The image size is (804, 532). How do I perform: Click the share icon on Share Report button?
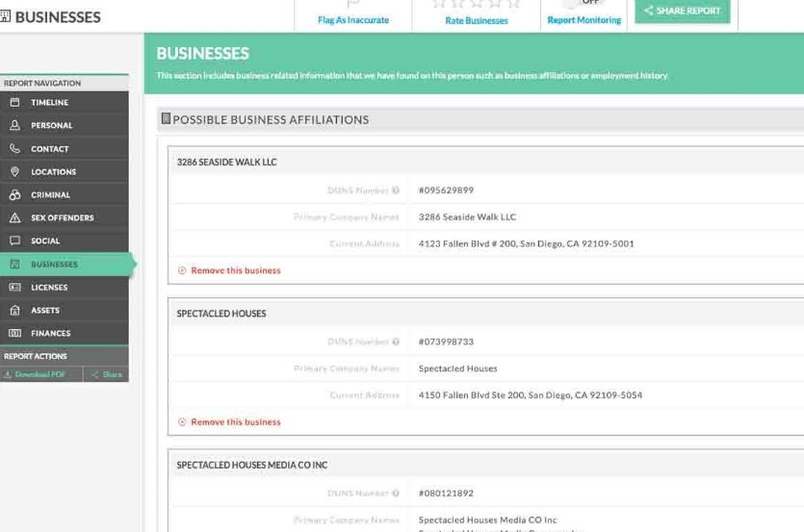[x=649, y=11]
